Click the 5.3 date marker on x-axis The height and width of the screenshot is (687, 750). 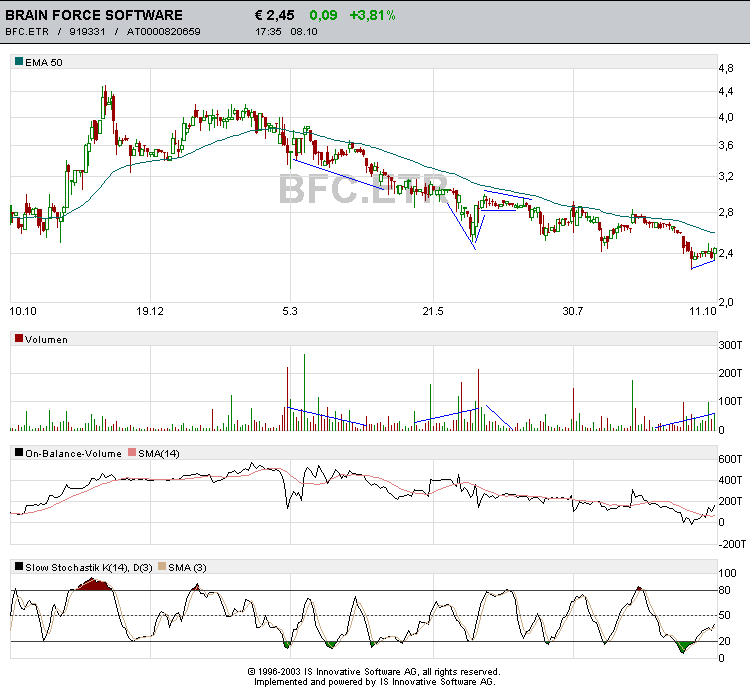tap(291, 312)
